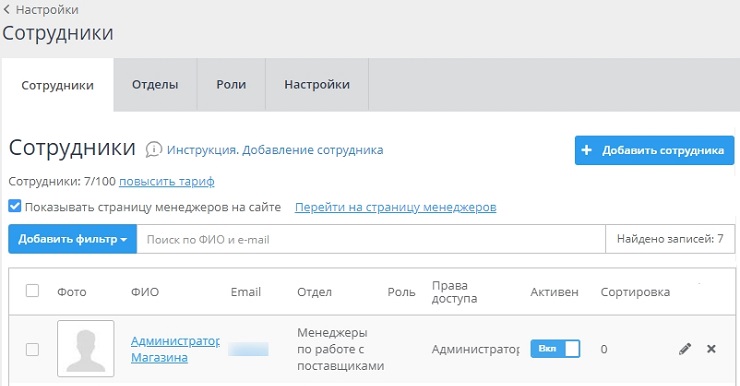Click the Сортировка column header
The height and width of the screenshot is (386, 740).
[635, 292]
